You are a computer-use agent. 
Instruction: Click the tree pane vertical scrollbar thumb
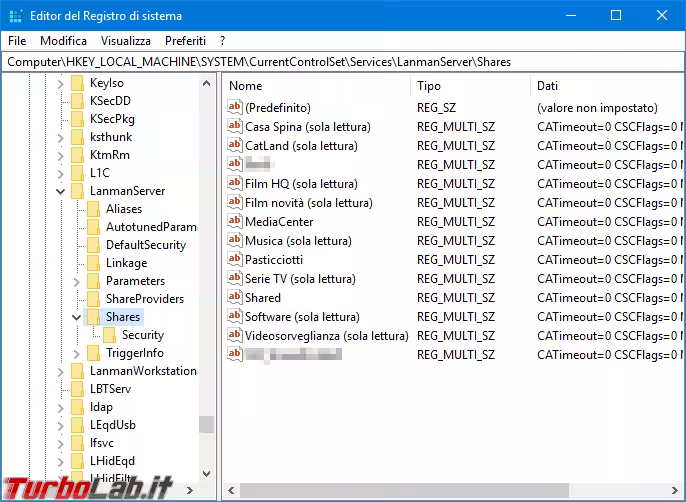coord(206,424)
